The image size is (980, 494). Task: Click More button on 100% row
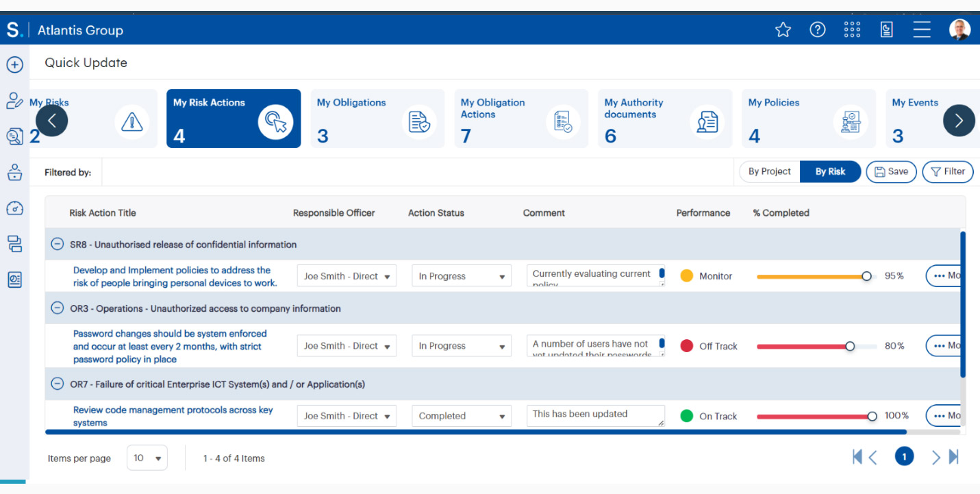click(944, 415)
